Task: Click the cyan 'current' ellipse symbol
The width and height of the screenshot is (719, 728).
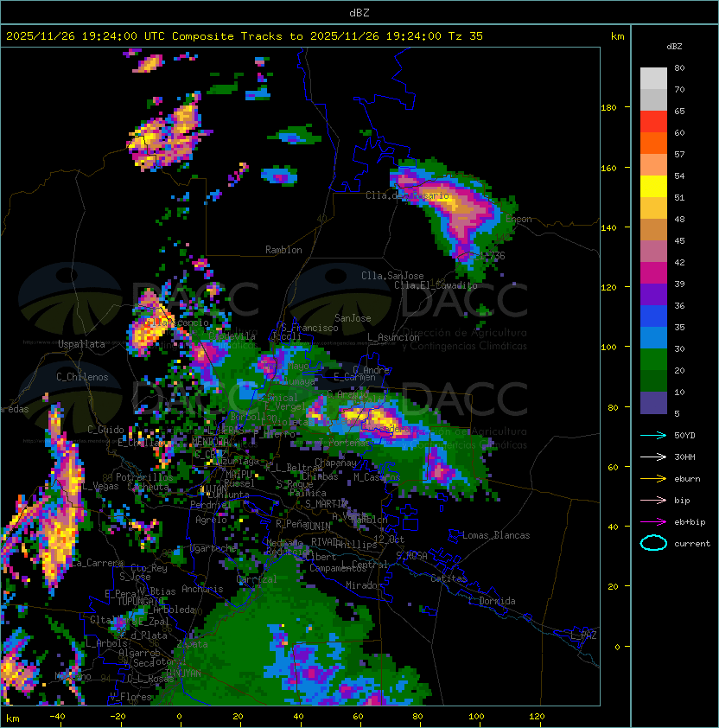Action: (653, 543)
